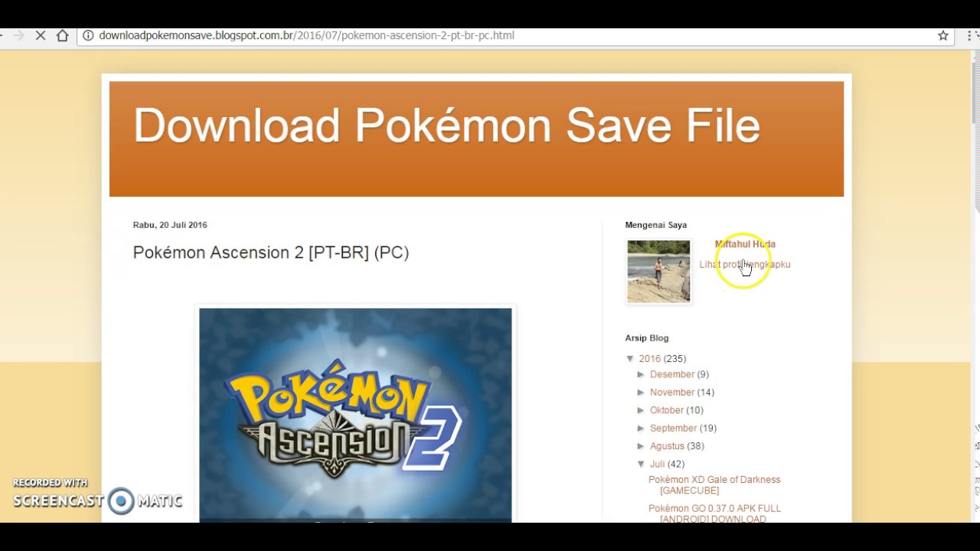Open the Desember archive month
980x551 pixels.
click(x=672, y=374)
